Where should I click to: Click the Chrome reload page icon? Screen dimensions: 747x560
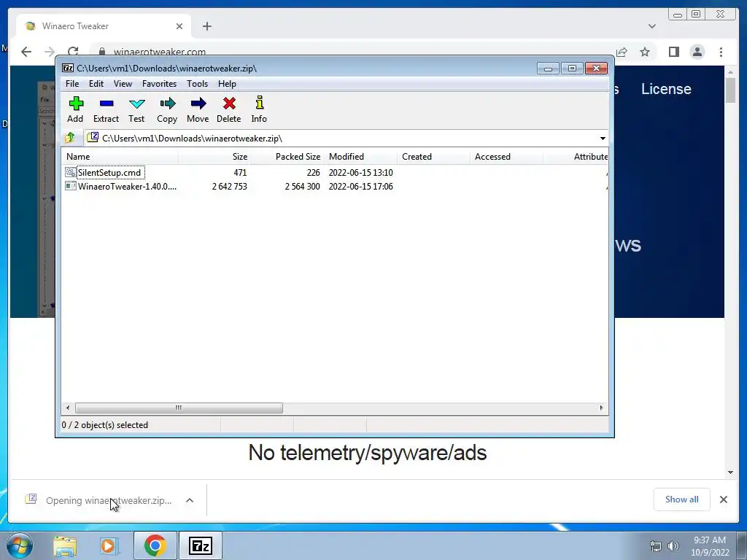tap(73, 52)
